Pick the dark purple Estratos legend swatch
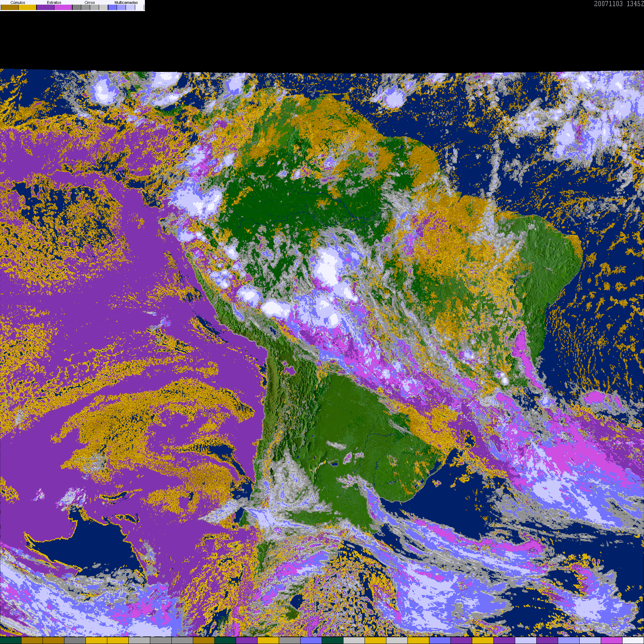 click(45, 8)
